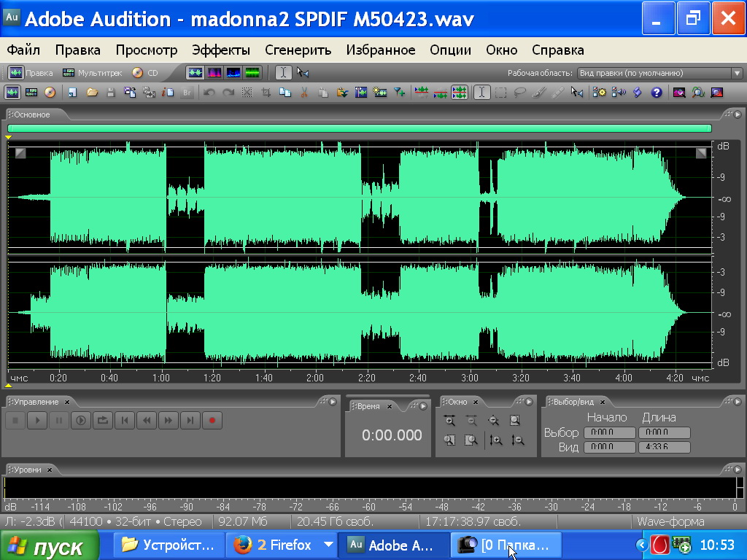Select time selection tool in view bar

click(x=284, y=73)
